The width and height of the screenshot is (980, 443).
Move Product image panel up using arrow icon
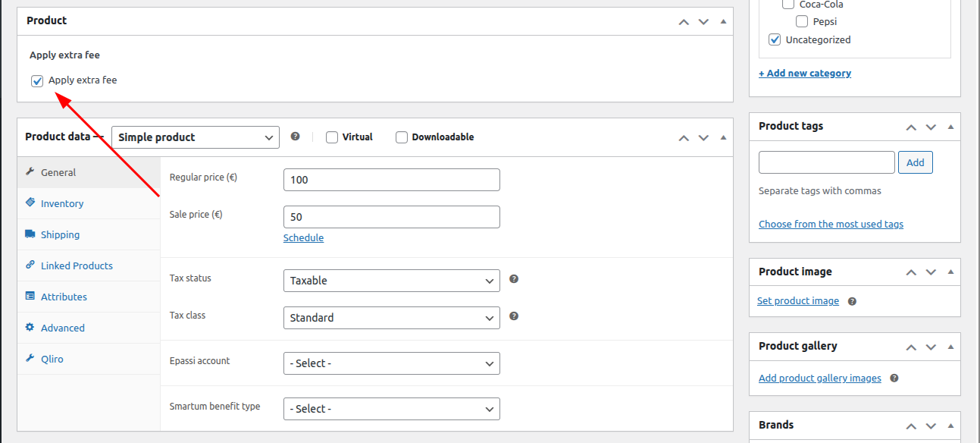click(x=911, y=272)
